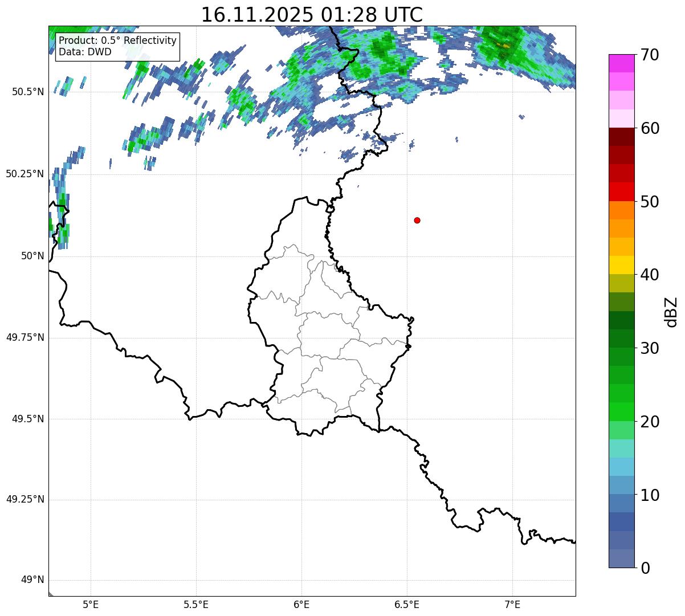The width and height of the screenshot is (685, 616).
Task: Click the 'Product: 0.5° Reflectivity' label
Action: [x=117, y=40]
